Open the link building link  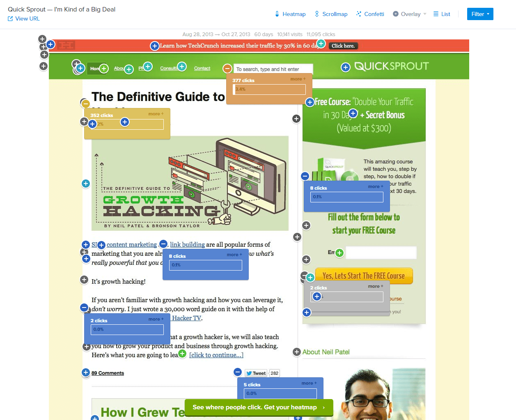point(188,245)
